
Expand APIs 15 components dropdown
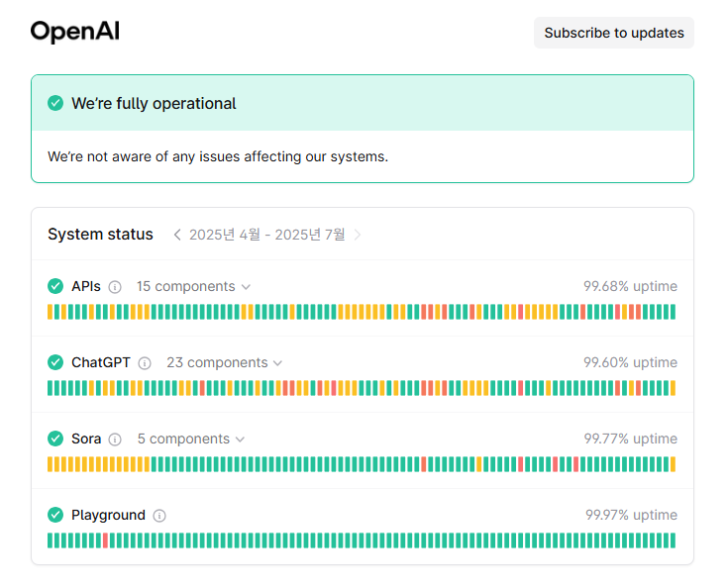point(193,287)
